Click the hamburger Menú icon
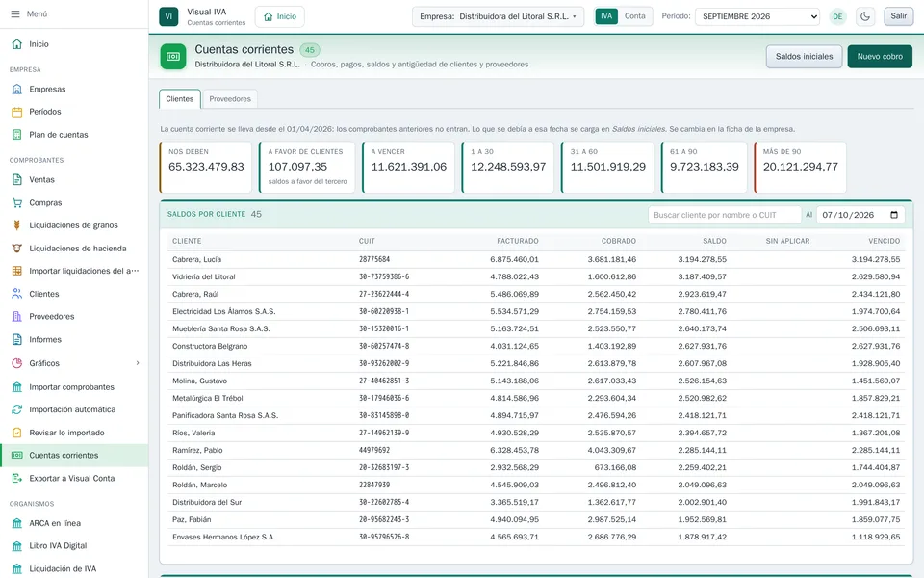 coord(15,14)
